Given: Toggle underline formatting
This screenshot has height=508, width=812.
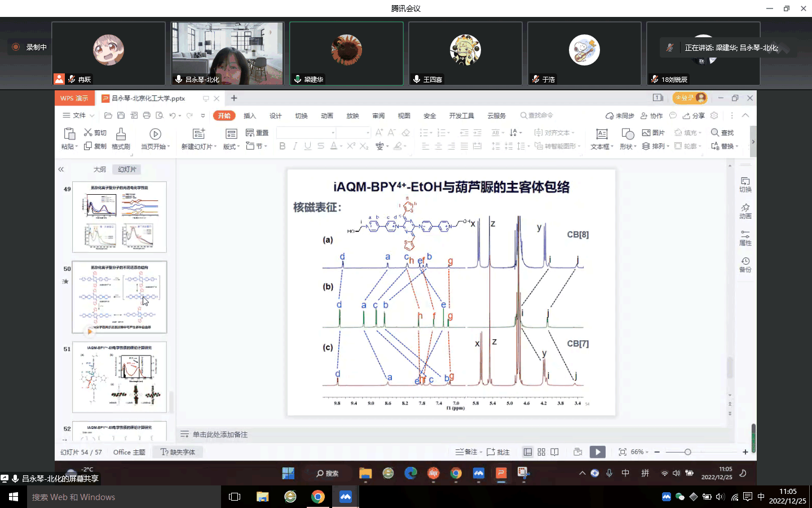Looking at the screenshot, I should point(307,146).
